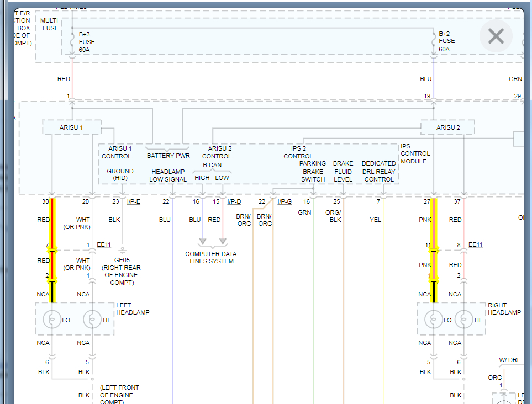Select the left headlamp HI bulb symbol
The height and width of the screenshot is (404, 532).
point(92,320)
